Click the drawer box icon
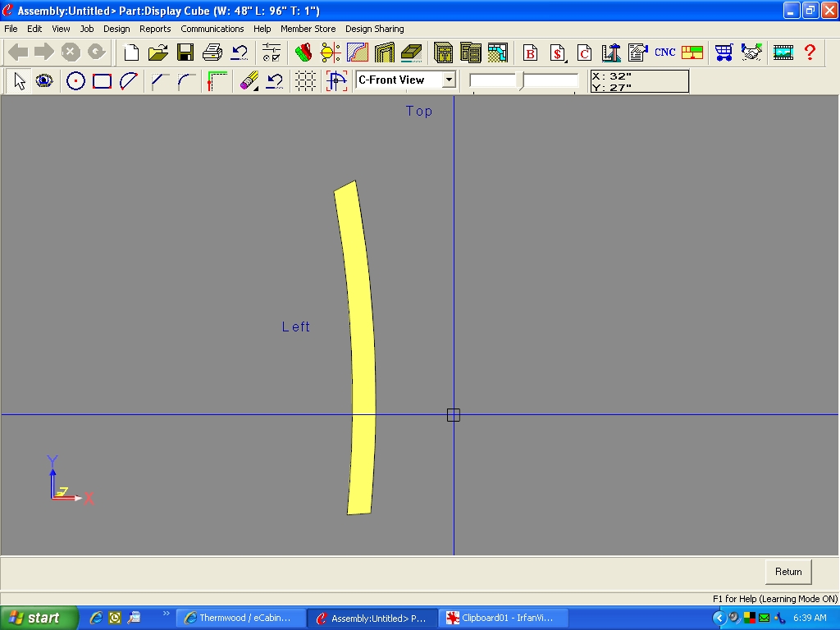The width and height of the screenshot is (840, 630). (412, 52)
